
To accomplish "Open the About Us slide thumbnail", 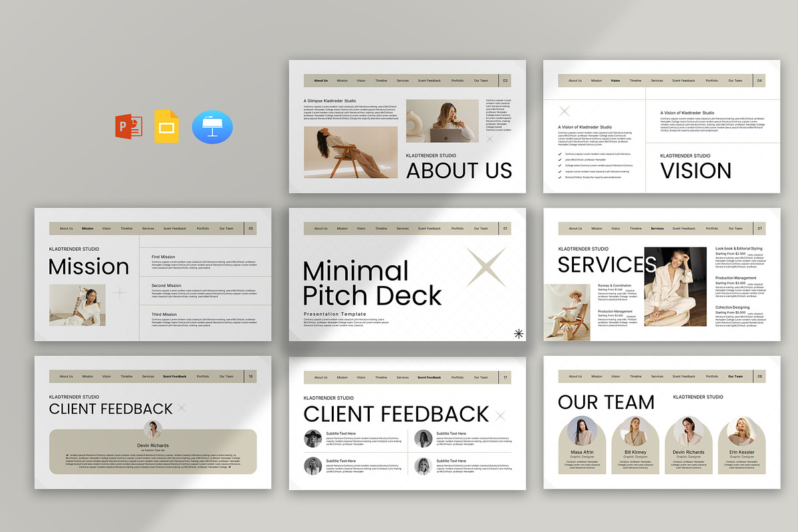I will [x=407, y=126].
